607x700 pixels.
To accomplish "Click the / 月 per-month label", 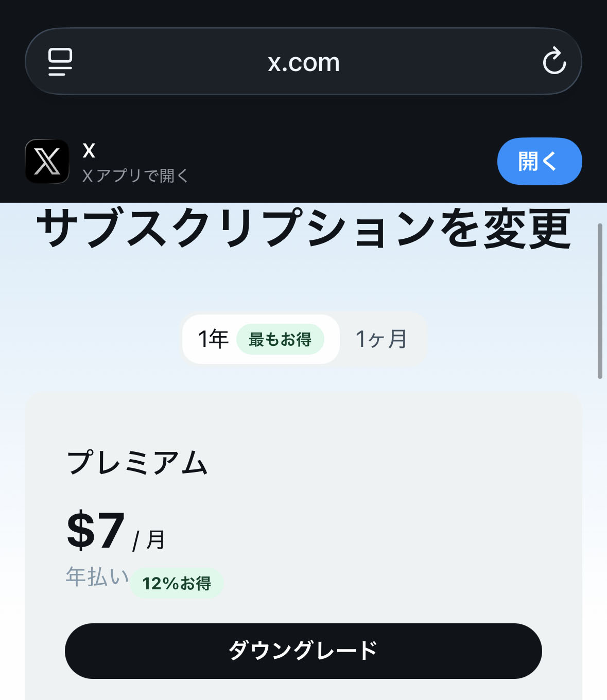I will coord(149,540).
